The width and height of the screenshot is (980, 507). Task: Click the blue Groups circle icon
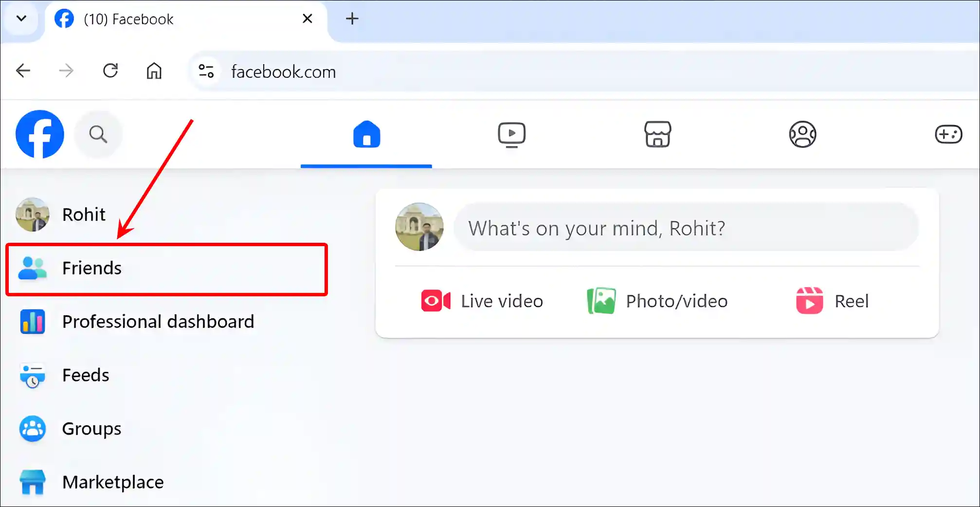(x=33, y=429)
